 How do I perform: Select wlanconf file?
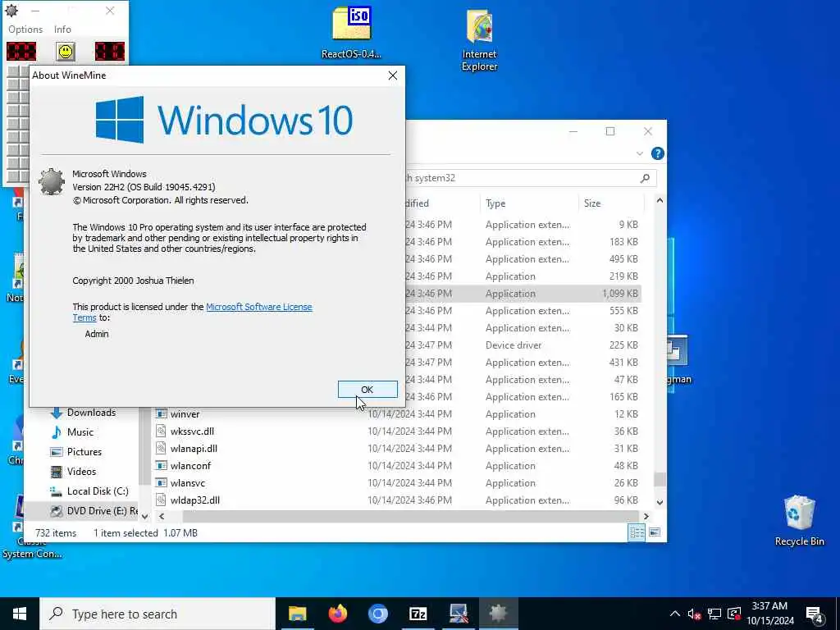190,466
